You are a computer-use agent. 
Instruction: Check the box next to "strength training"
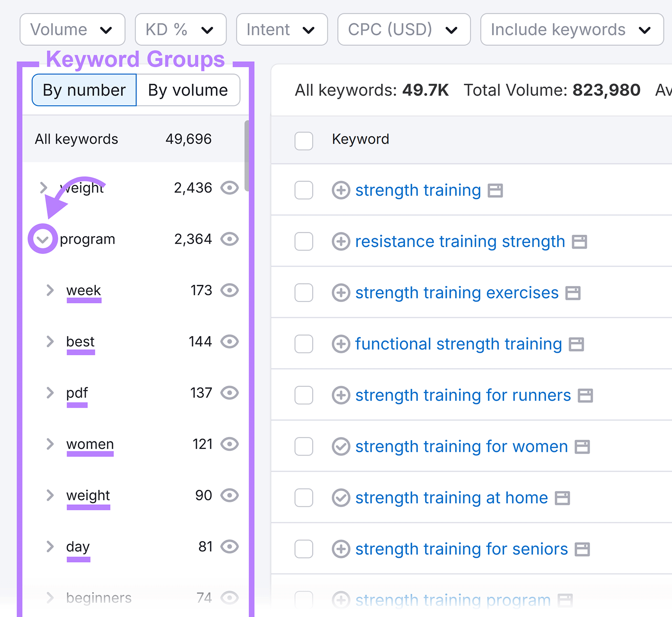[303, 190]
